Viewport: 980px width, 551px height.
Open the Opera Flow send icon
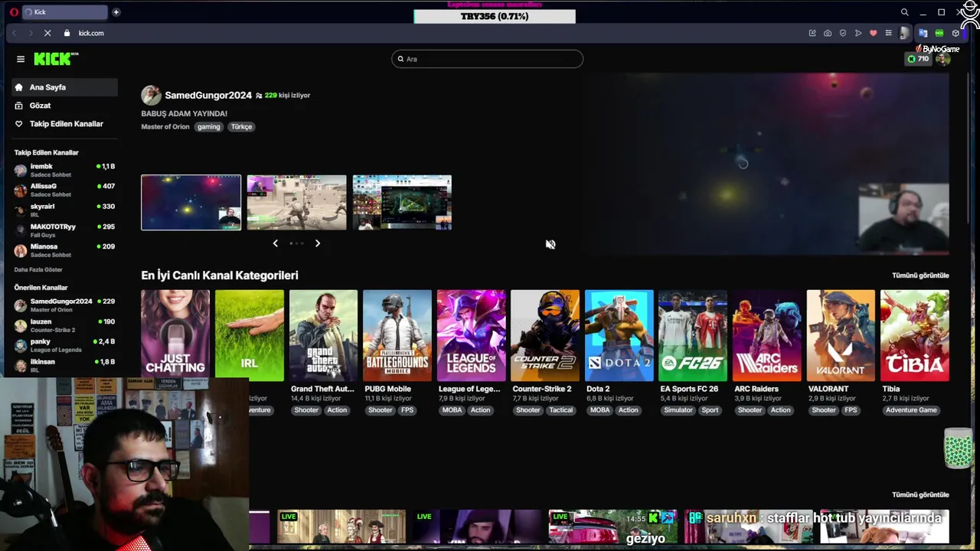[858, 33]
